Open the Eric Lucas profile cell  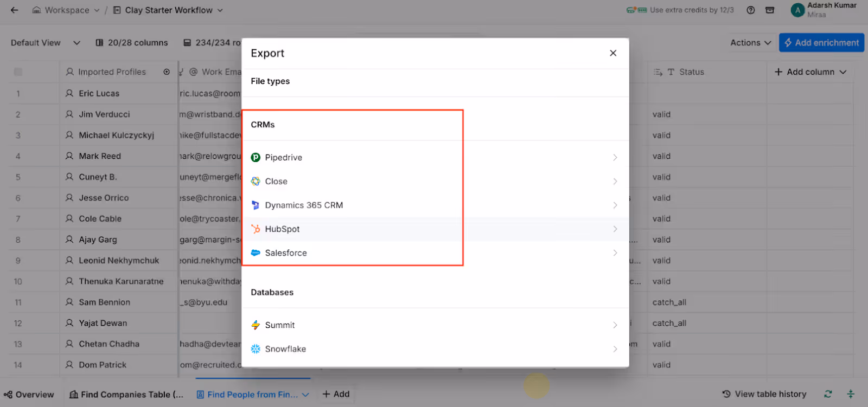[118, 93]
